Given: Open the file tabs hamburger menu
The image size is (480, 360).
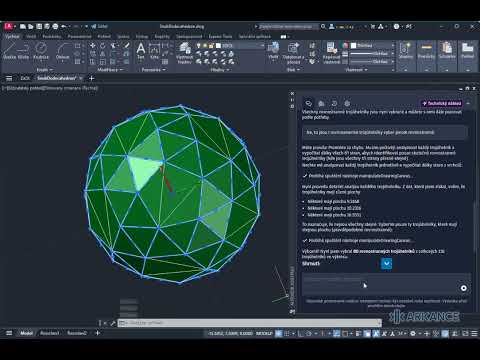Looking at the screenshot, I should coord(9,78).
